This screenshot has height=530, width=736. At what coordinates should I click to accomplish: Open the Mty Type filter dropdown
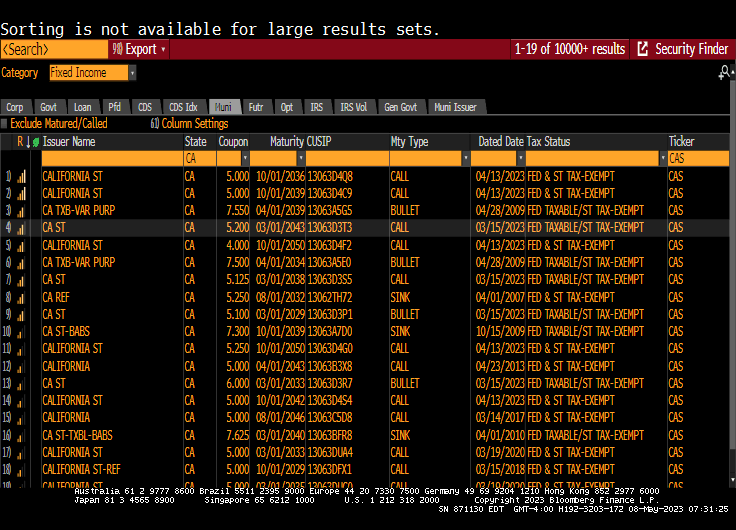pos(465,159)
